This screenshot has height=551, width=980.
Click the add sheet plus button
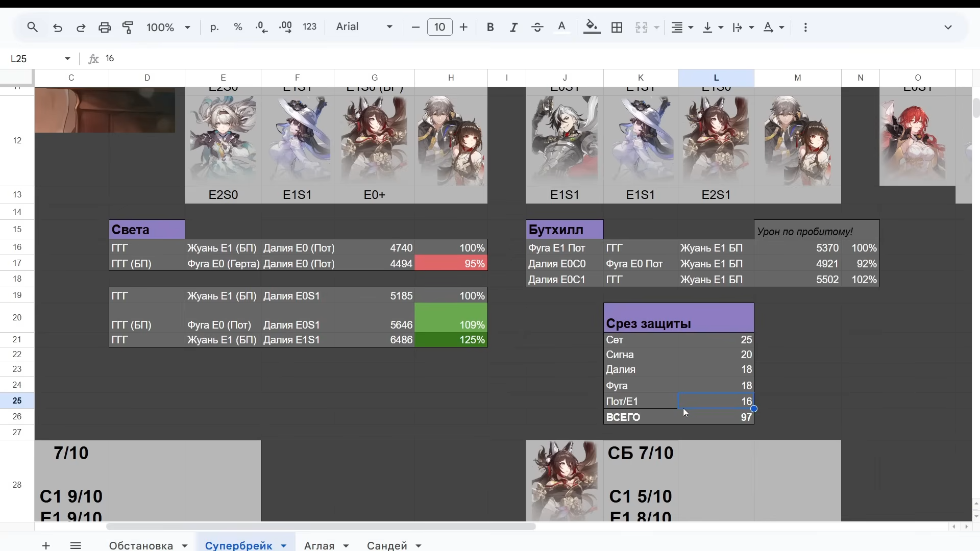click(x=46, y=545)
